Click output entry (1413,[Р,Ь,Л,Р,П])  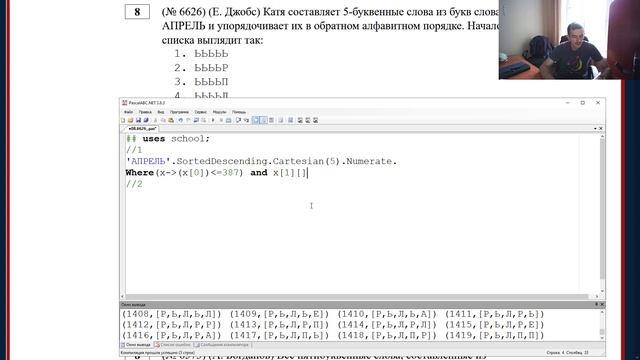tap(279, 325)
